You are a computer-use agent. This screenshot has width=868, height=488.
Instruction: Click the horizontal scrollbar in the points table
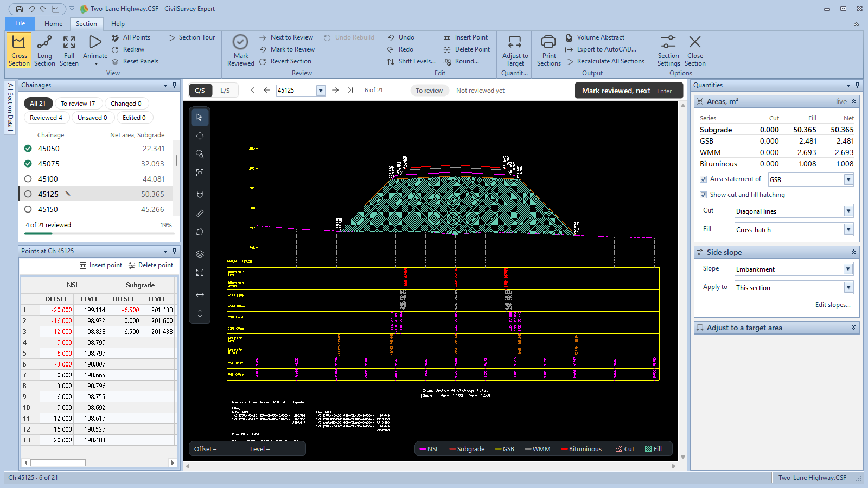pos(99,463)
